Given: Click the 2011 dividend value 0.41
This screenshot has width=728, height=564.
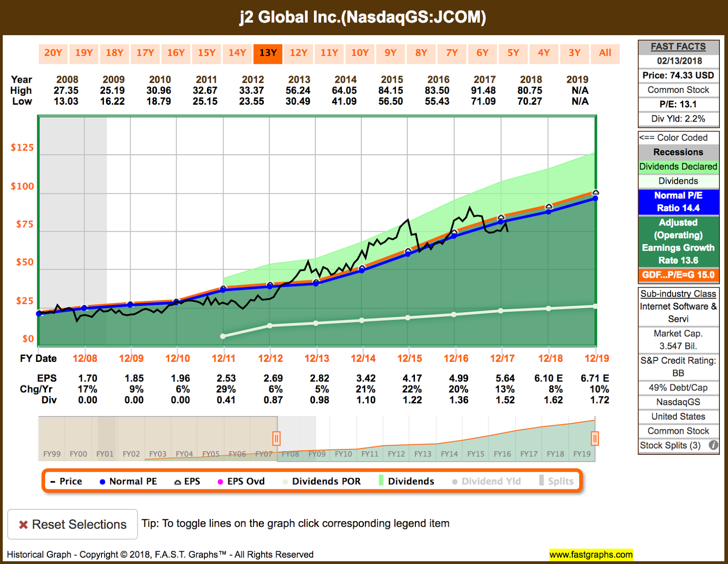Looking at the screenshot, I should (226, 400).
